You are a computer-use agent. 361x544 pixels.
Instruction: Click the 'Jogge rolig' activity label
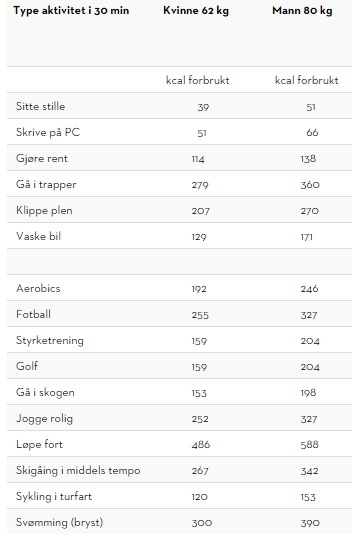click(44, 419)
